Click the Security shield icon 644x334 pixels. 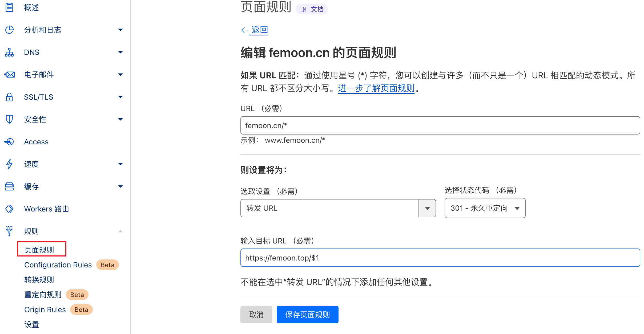pos(9,119)
